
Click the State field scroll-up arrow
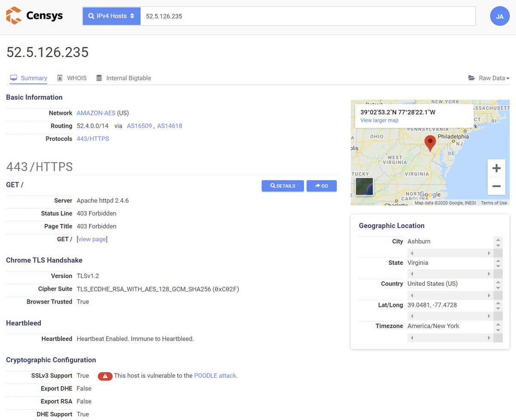pyautogui.click(x=498, y=261)
